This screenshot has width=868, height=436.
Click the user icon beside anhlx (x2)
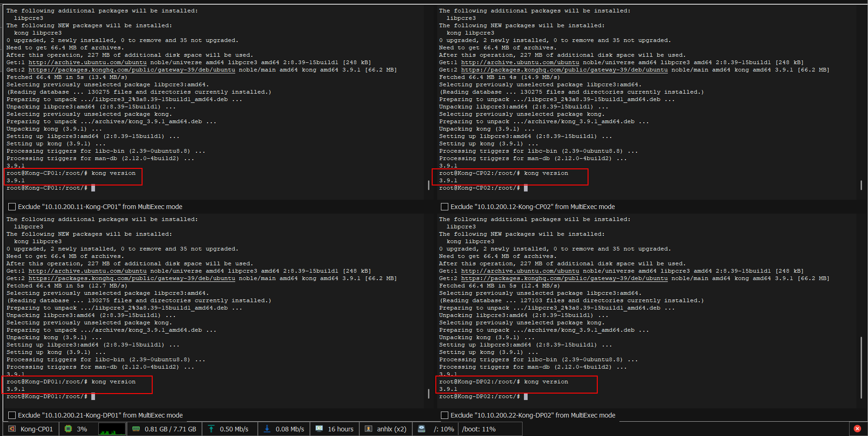[x=369, y=429]
